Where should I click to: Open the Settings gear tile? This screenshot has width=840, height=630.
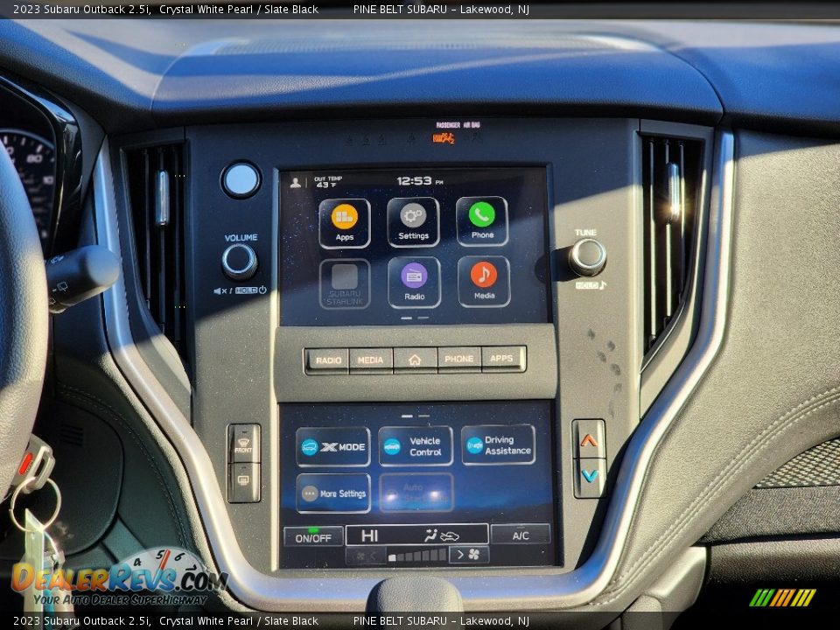[413, 222]
